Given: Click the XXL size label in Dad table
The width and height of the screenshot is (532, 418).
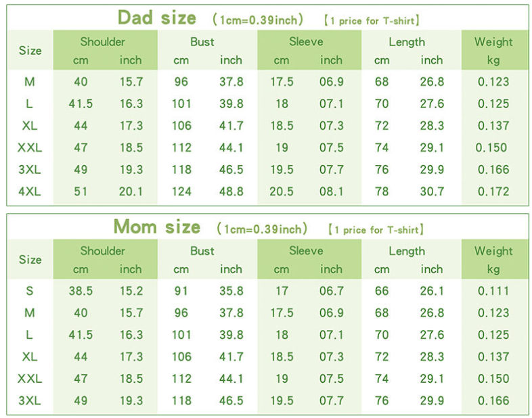Looking at the screenshot, I should click(30, 147).
